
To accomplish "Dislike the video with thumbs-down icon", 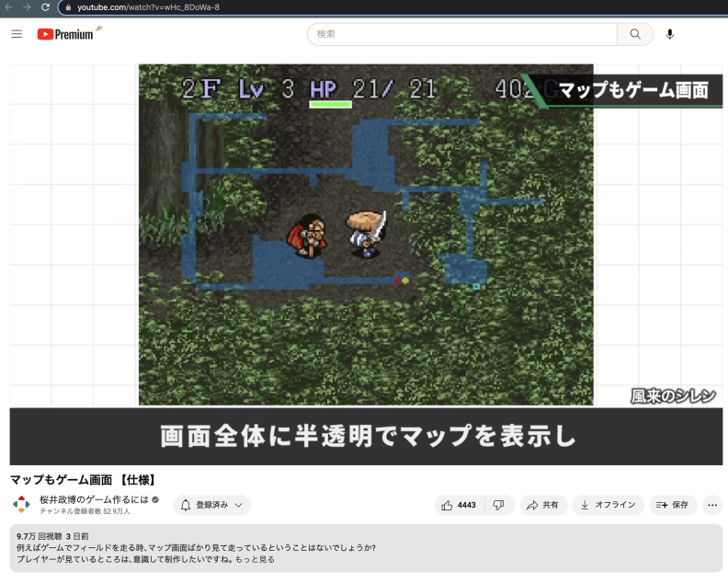I will coord(498,505).
